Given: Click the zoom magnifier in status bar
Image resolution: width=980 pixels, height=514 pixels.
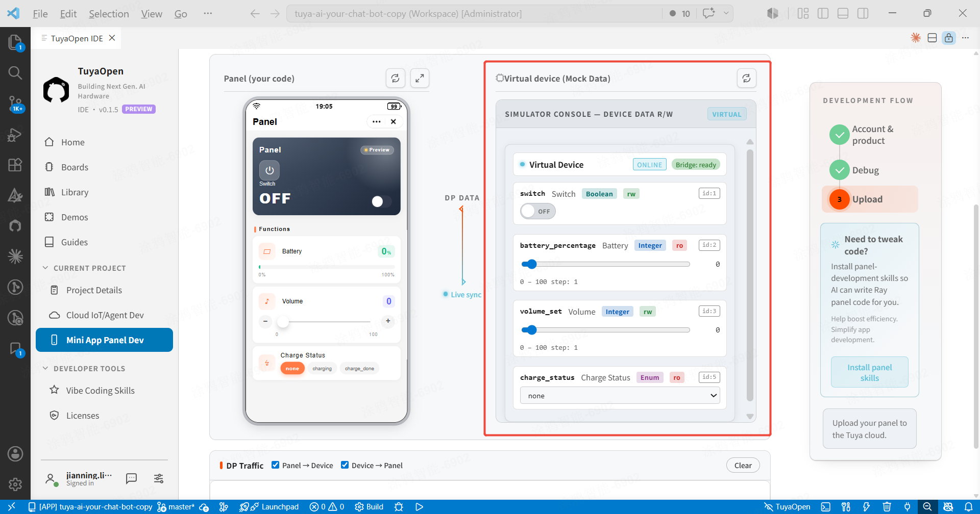Looking at the screenshot, I should tap(927, 507).
